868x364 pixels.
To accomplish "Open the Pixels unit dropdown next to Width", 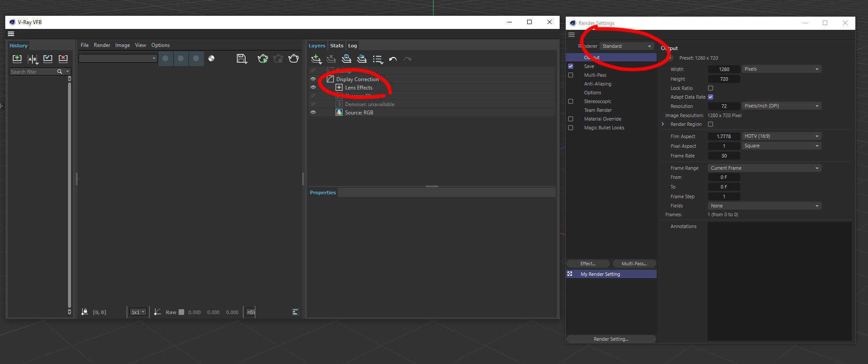I will [781, 69].
